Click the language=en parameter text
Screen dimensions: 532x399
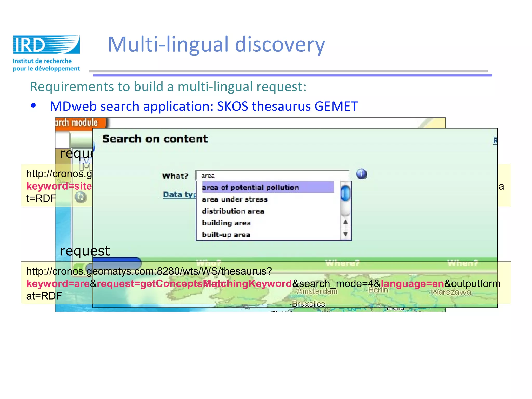(x=413, y=283)
